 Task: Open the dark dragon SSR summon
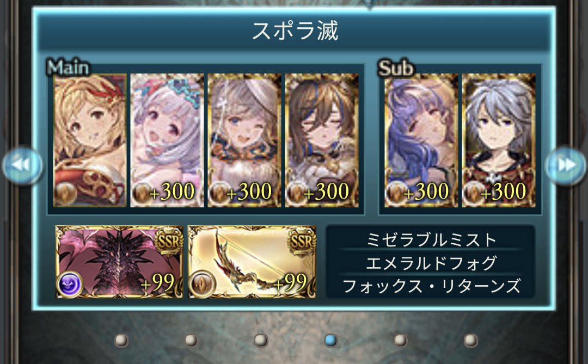[x=119, y=262]
